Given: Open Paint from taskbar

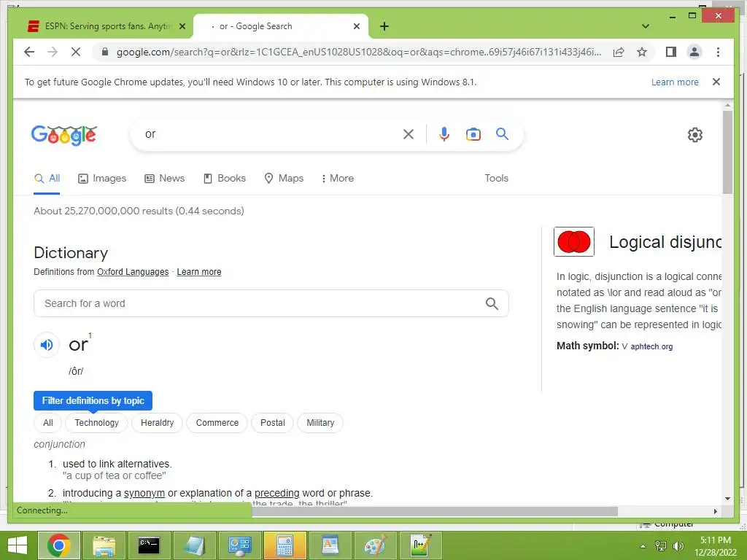Looking at the screenshot, I should [x=375, y=545].
